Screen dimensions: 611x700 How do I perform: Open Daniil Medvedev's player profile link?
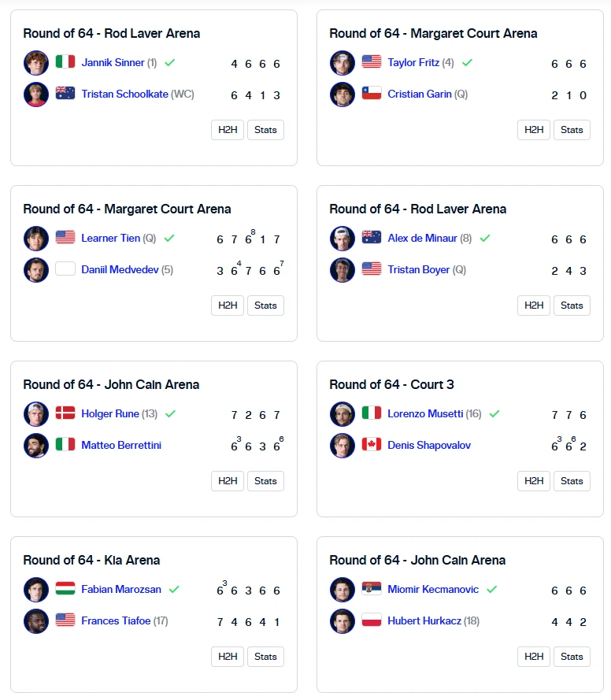coord(120,269)
